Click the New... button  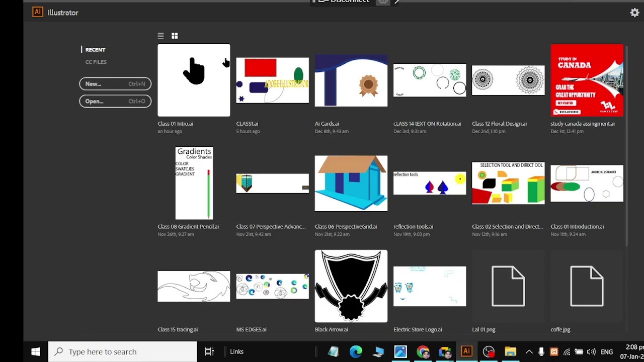[115, 84]
